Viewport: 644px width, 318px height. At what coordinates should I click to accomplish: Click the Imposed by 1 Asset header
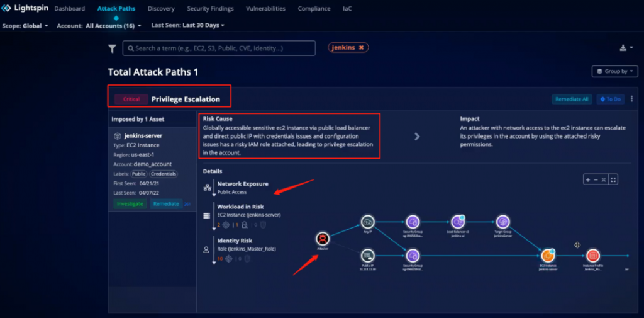pos(138,119)
